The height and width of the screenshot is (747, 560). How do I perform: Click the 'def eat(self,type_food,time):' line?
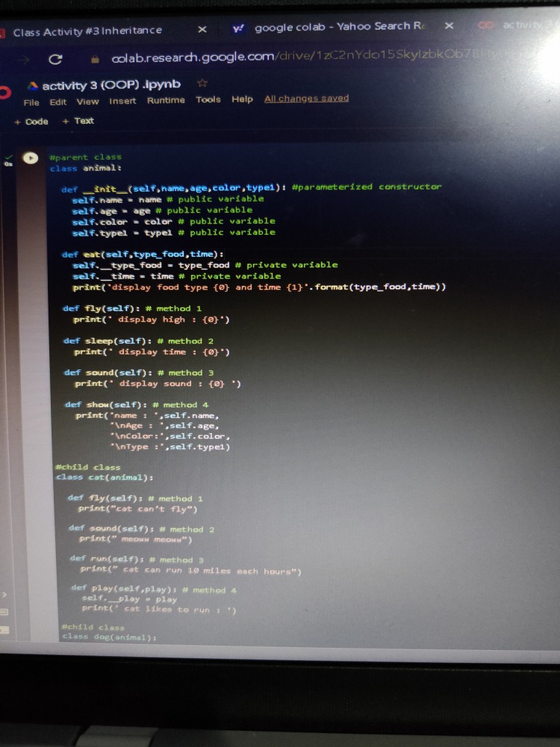tap(142, 255)
